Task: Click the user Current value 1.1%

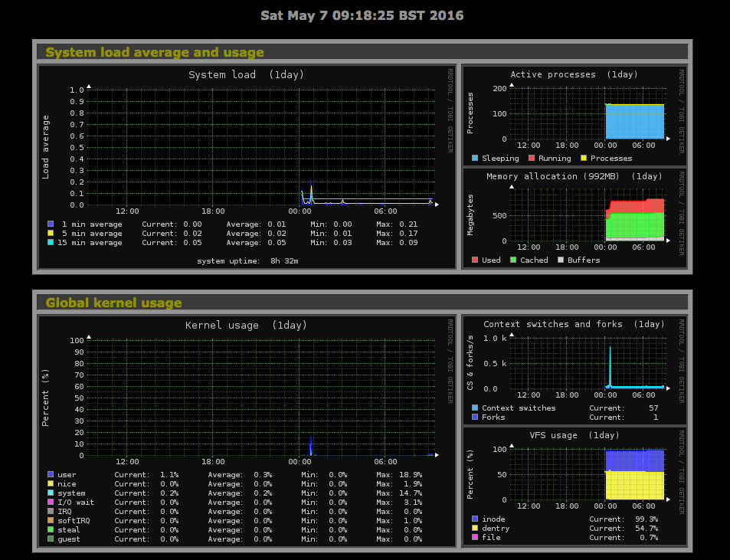Action: [169, 474]
